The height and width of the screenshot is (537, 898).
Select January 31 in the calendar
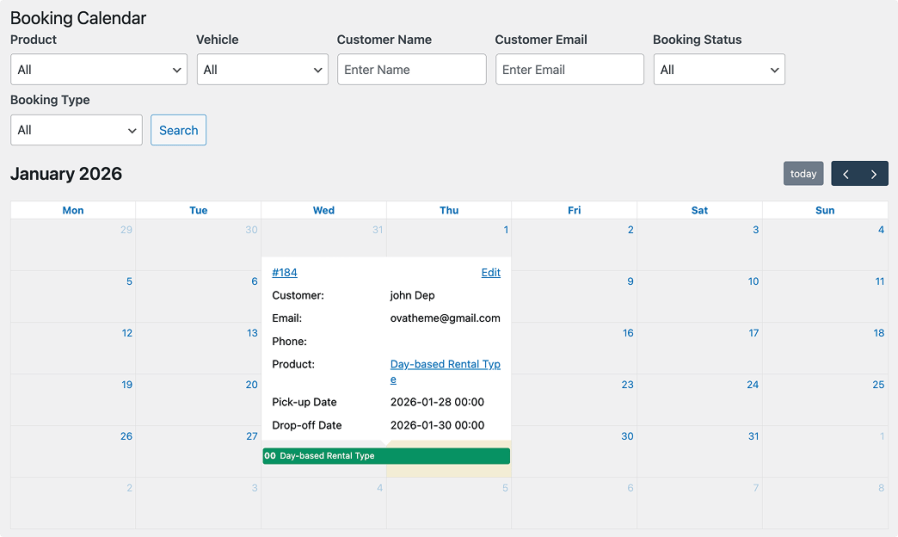tap(753, 436)
